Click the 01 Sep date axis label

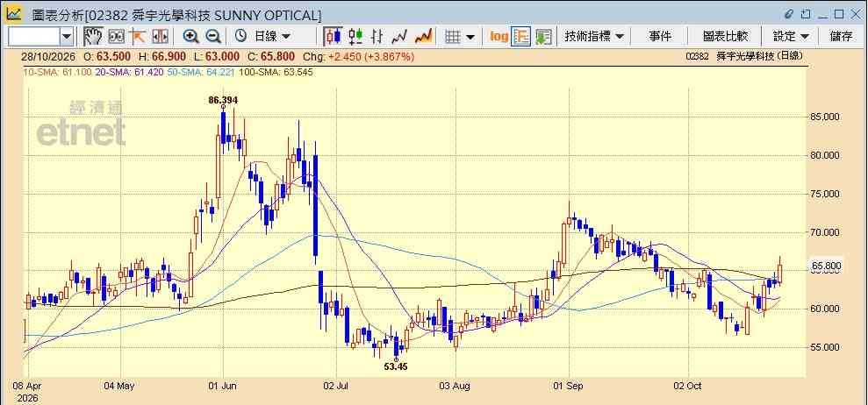point(568,386)
